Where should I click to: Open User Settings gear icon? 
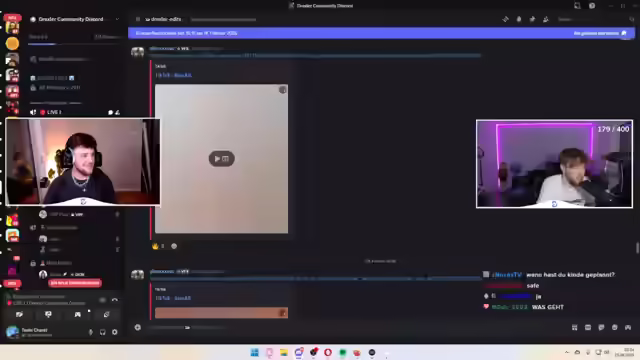[115, 332]
